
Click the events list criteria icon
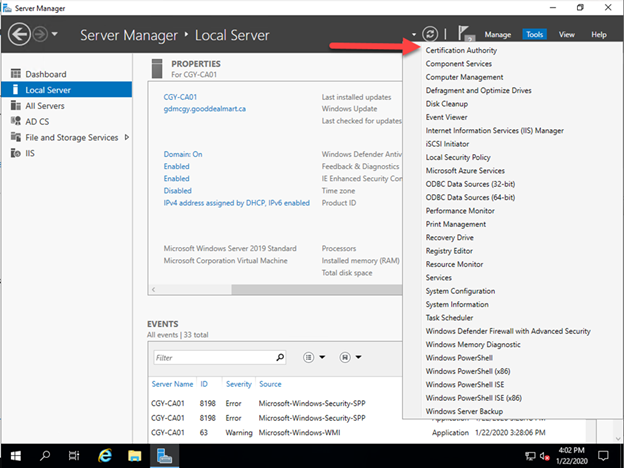point(308,357)
